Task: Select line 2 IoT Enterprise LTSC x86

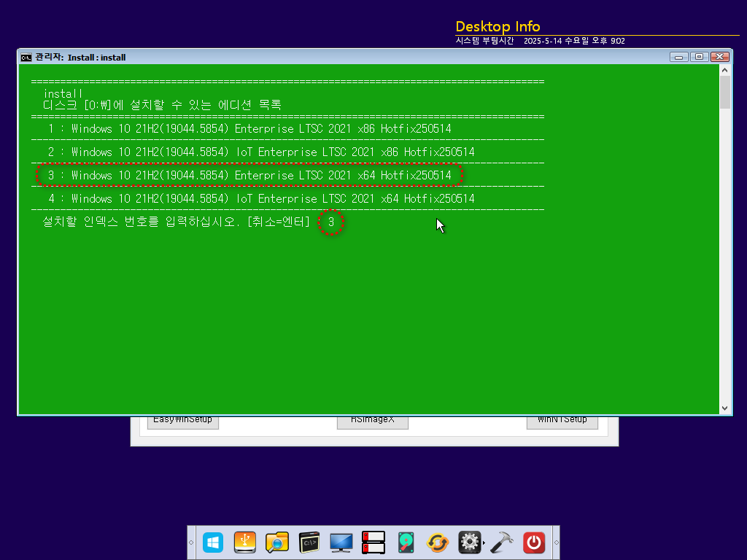Action: click(x=261, y=152)
